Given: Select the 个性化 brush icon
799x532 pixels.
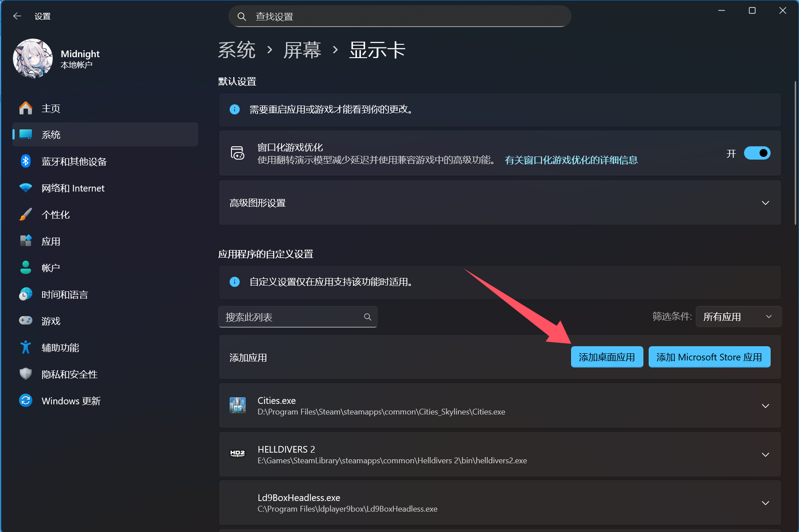Looking at the screenshot, I should point(26,215).
